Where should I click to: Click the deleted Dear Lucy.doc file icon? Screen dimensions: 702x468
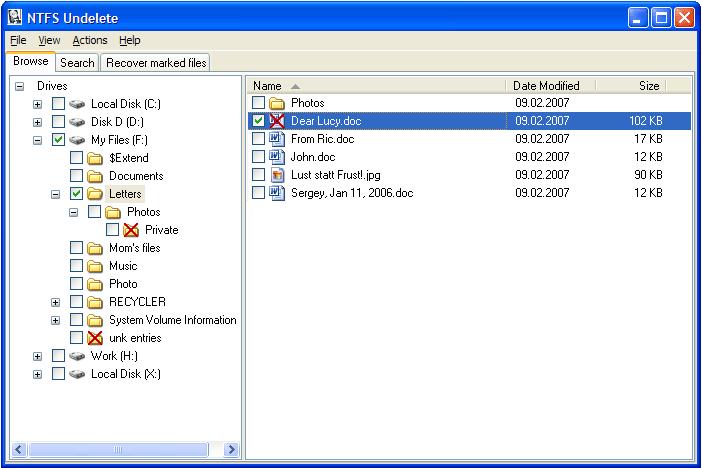point(277,121)
